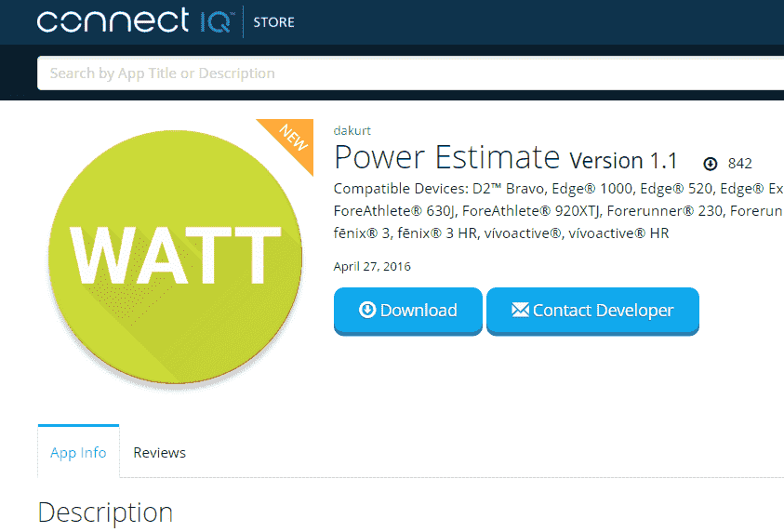Click the April 27, 2016 date
Screen dimensions: 784x532
[372, 267]
